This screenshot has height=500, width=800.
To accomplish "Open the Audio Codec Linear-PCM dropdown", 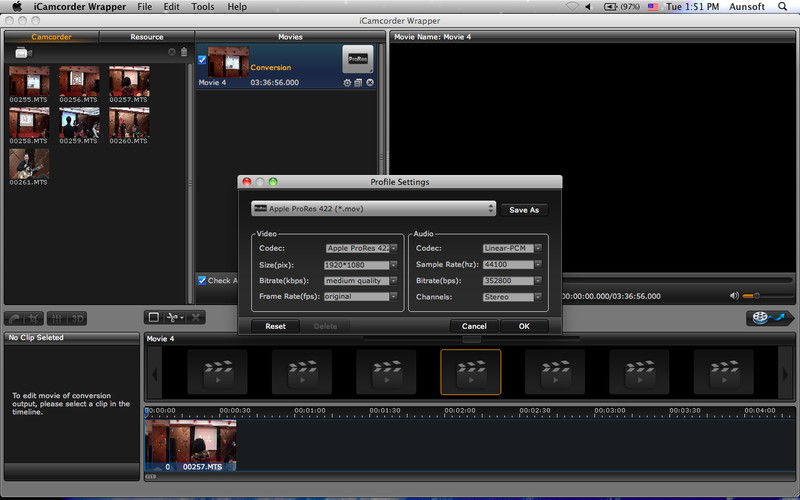I will (512, 248).
